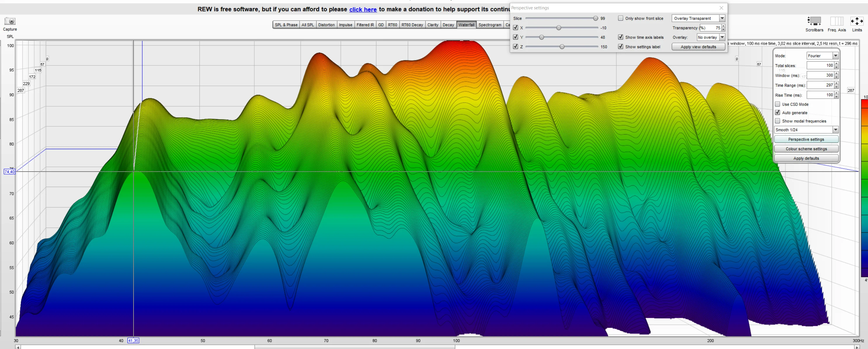Toggle Auto generate checkbox

(x=778, y=113)
